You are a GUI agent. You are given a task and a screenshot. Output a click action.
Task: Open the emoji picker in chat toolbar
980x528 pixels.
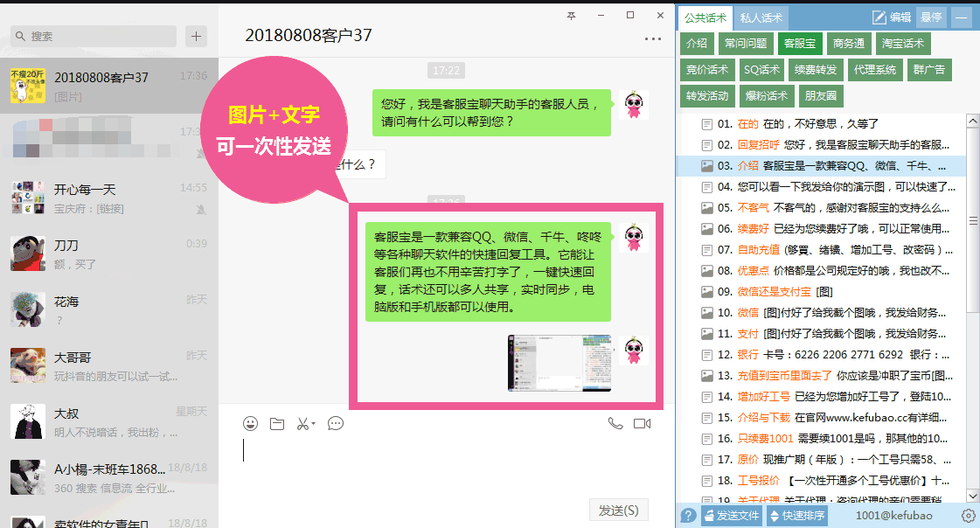pyautogui.click(x=250, y=424)
